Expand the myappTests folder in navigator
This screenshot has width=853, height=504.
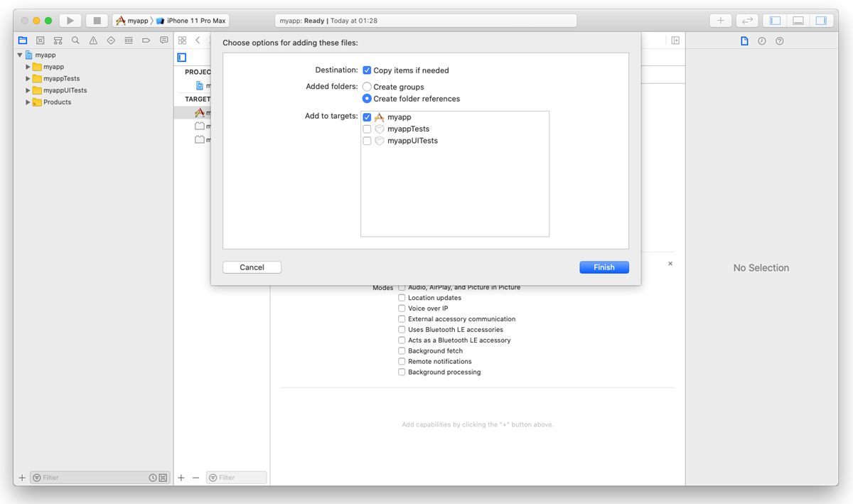(28, 79)
